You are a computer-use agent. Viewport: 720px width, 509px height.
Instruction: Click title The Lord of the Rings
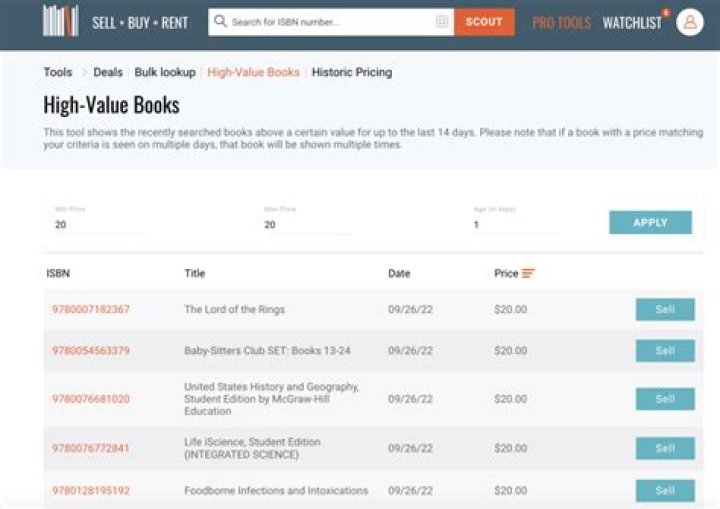235,309
